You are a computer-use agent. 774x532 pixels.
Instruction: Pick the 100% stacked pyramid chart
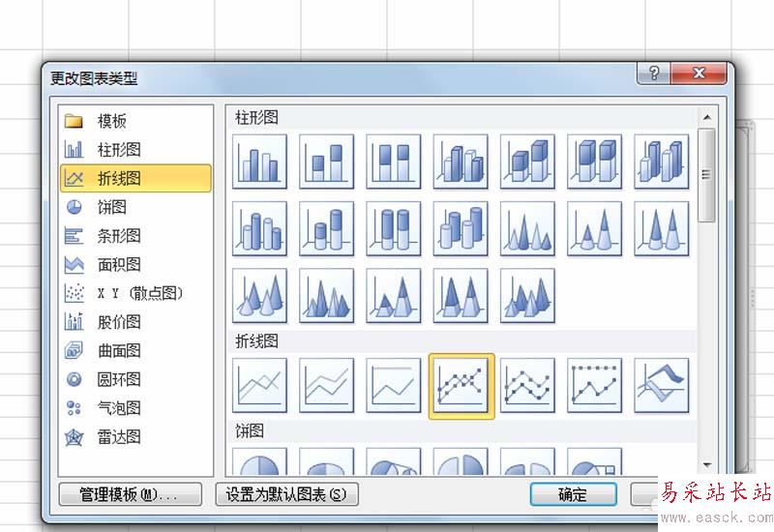click(461, 296)
